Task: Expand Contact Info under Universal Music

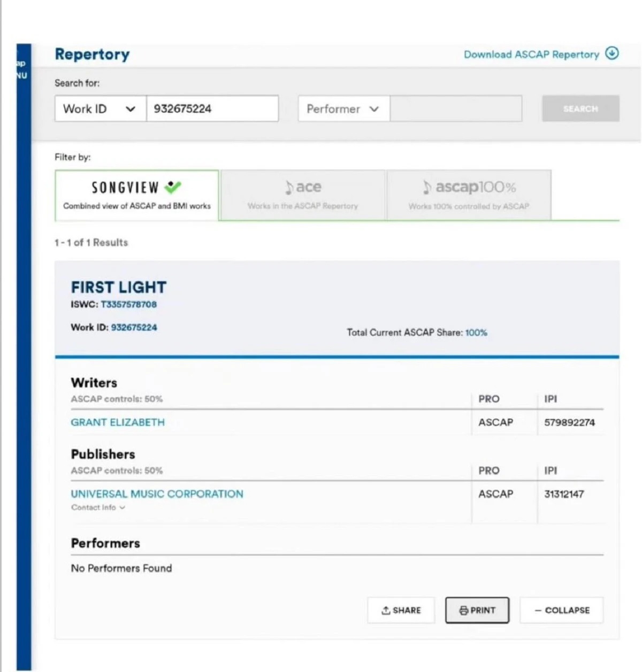Action: 98,507
